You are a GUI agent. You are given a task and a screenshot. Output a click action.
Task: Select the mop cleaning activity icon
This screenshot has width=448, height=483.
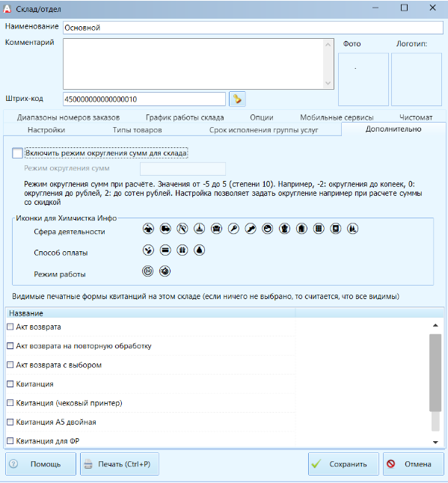200,229
